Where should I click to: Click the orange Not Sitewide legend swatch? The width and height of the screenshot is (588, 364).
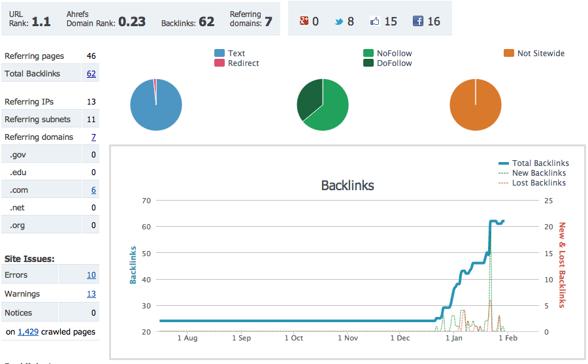[509, 54]
